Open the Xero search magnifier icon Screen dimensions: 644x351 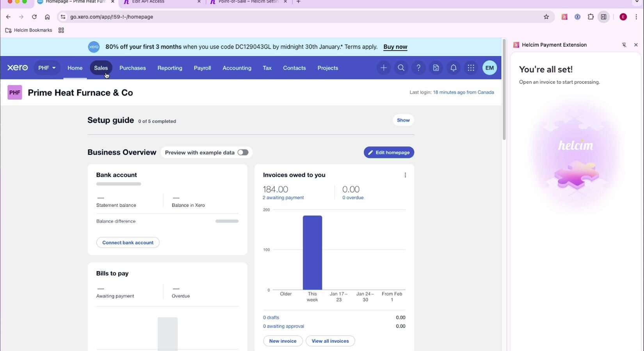[x=401, y=68]
